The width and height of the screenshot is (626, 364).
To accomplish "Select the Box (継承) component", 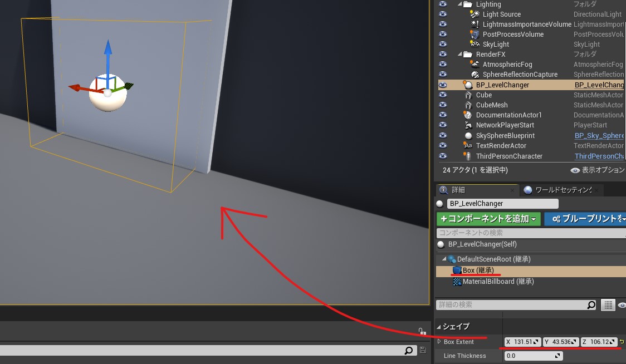I will [x=531, y=270].
